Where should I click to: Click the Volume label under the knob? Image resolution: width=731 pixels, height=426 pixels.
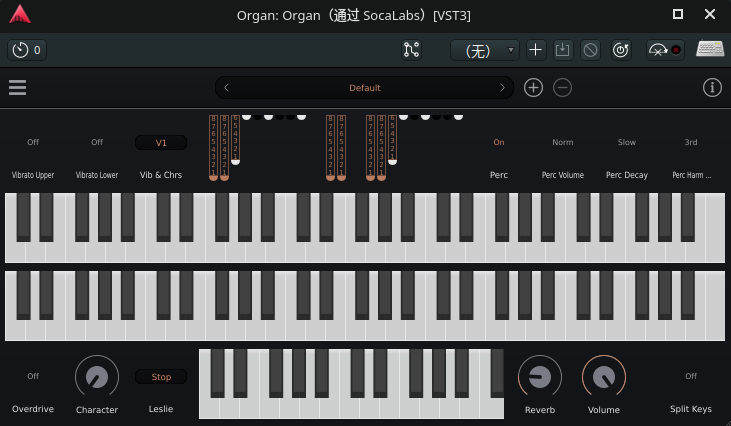coord(604,410)
